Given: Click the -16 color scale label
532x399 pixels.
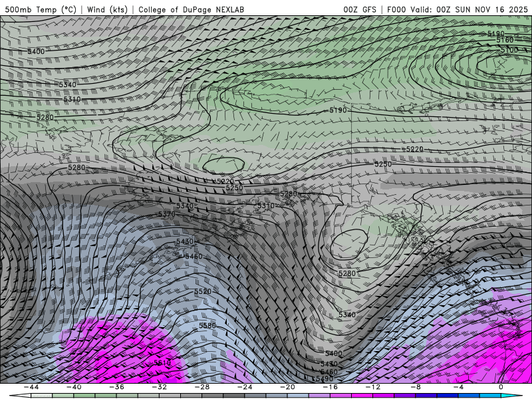Looking at the screenshot, I should click(x=330, y=387).
